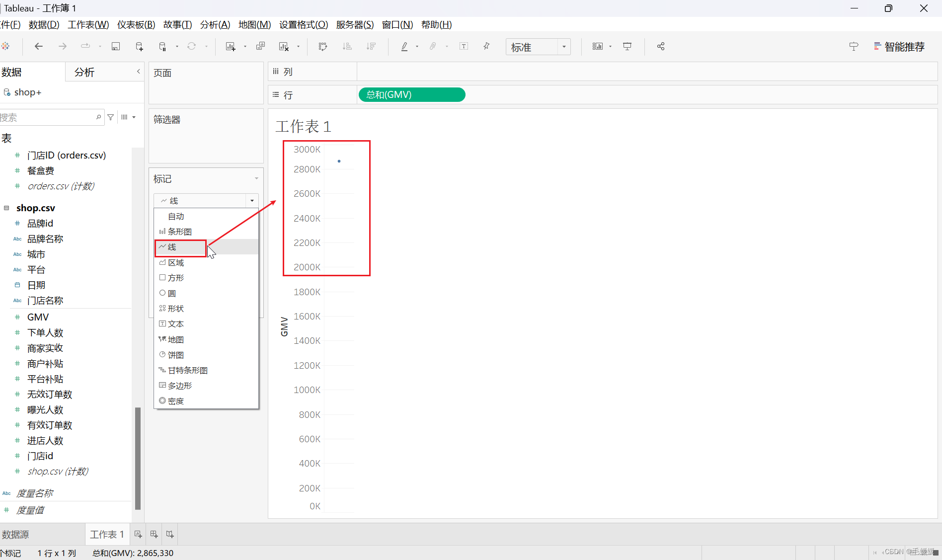Switch to the 数据源 tab
The height and width of the screenshot is (560, 942).
tap(15, 534)
